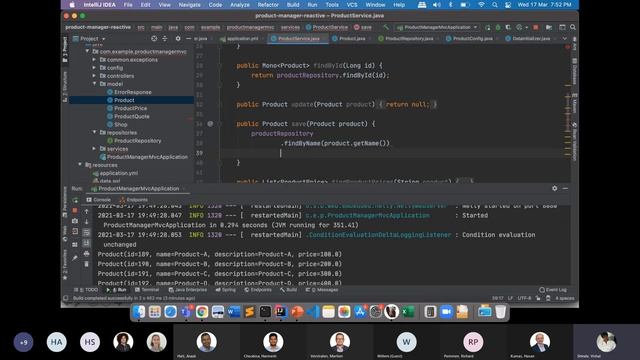Click the red stop button in toolbar
The image size is (640, 360).
click(x=536, y=27)
